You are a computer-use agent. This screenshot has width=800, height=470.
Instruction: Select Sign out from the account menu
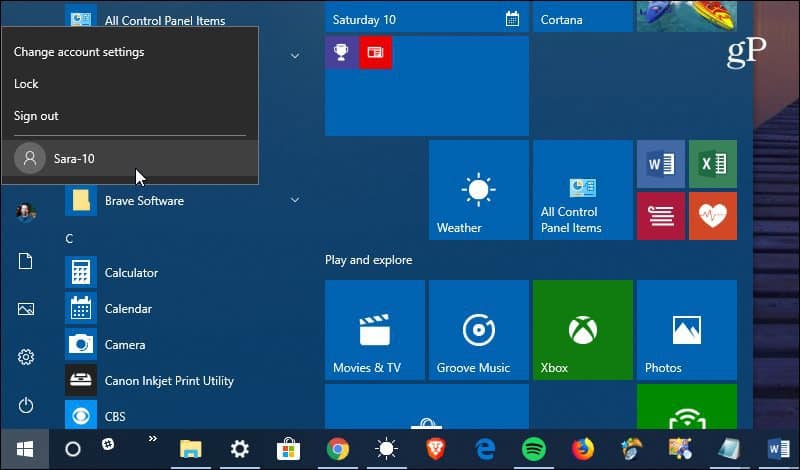click(130, 116)
